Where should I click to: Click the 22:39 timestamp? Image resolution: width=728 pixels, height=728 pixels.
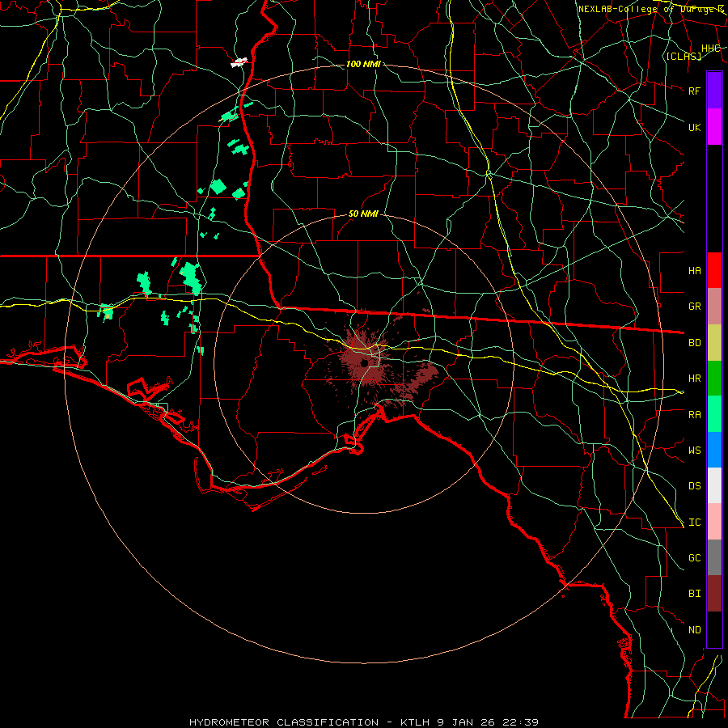pyautogui.click(x=519, y=722)
